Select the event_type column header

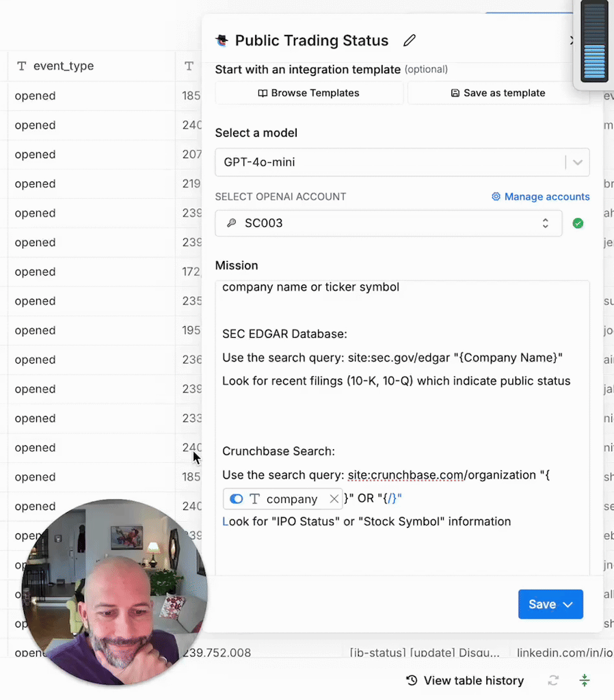point(64,66)
